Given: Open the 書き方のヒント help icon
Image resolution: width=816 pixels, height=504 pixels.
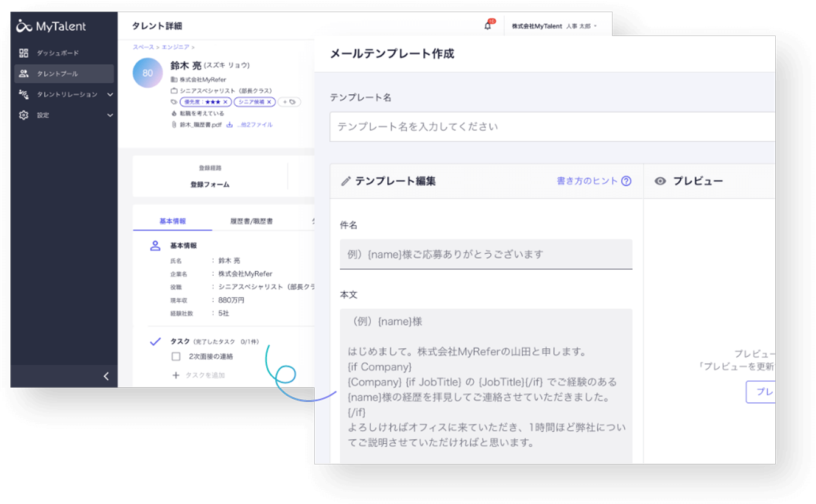Looking at the screenshot, I should pos(626,181).
